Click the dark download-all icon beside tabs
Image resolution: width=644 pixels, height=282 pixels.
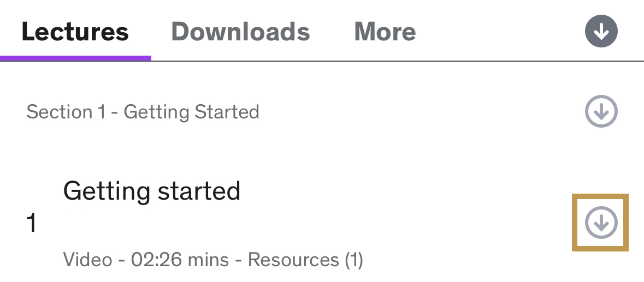tap(601, 32)
